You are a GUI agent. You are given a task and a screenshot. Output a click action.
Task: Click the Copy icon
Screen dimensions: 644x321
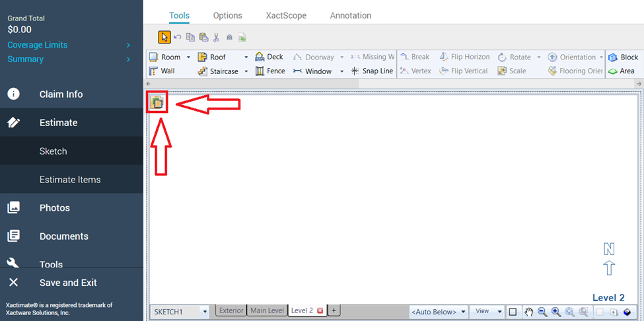point(191,38)
